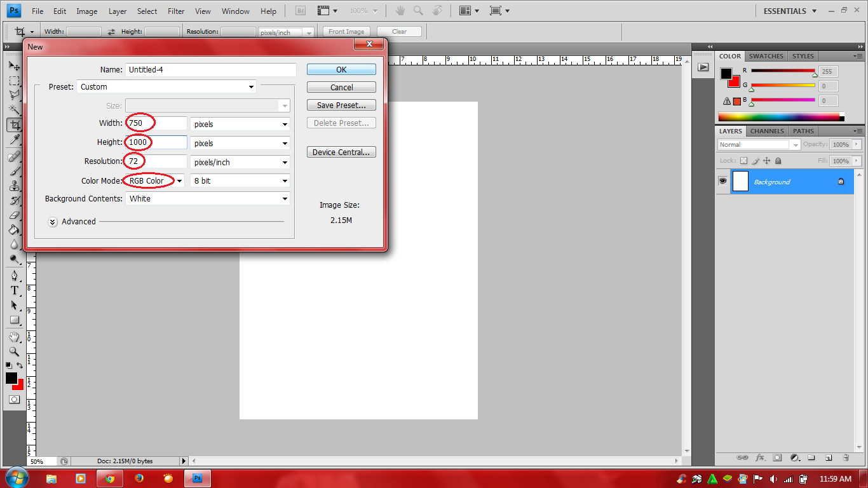Click the Create new layer icon
The height and width of the screenshot is (488, 868).
(829, 457)
